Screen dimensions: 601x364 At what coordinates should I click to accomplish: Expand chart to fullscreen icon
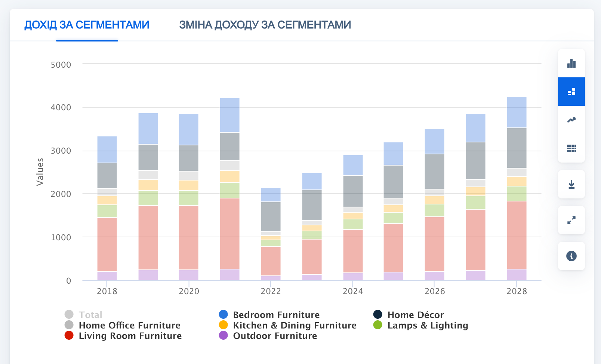pyautogui.click(x=571, y=220)
